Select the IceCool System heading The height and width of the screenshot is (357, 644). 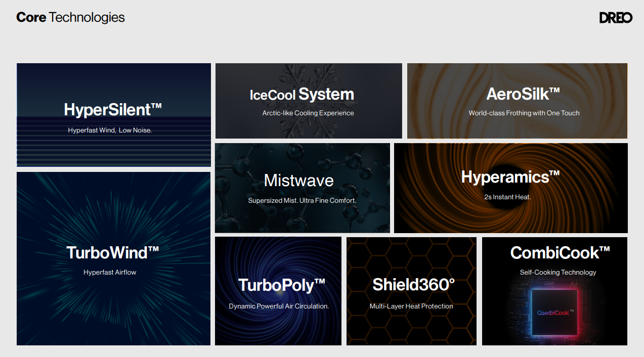(302, 95)
